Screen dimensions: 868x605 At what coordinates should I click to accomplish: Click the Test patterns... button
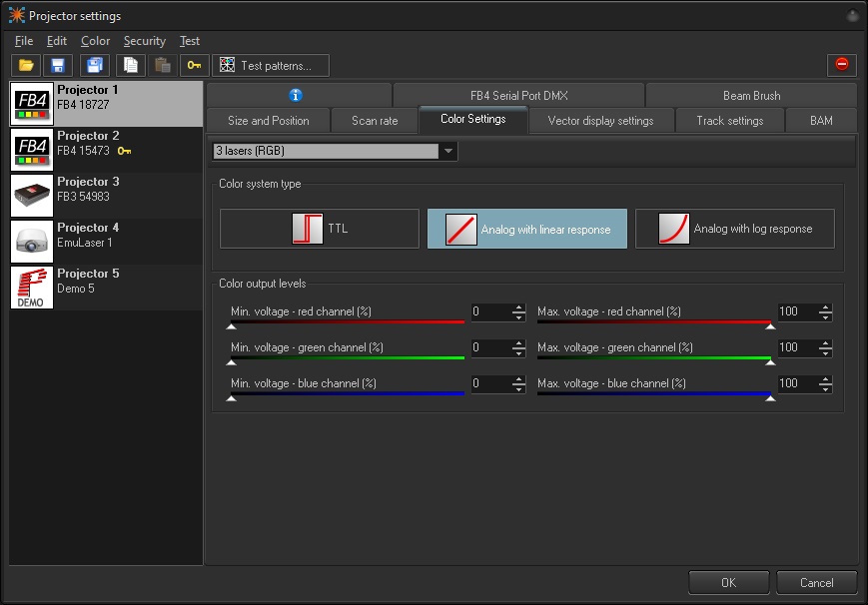pyautogui.click(x=271, y=66)
